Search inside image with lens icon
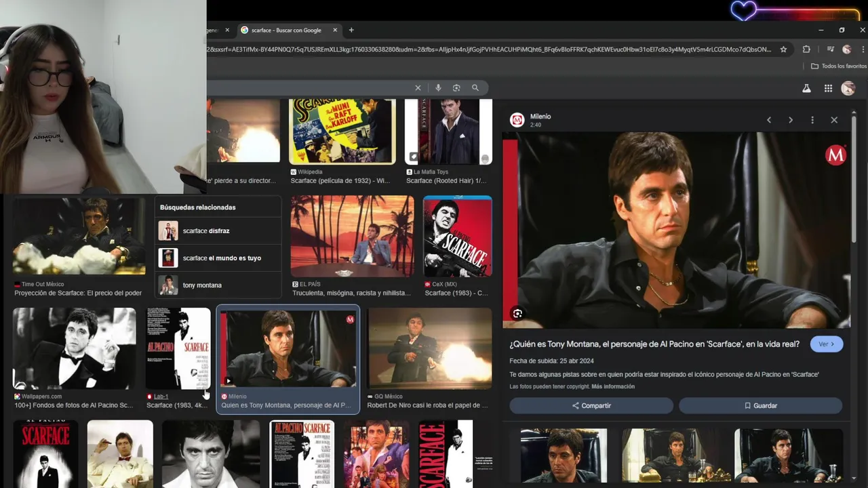This screenshot has height=488, width=868. [x=517, y=313]
